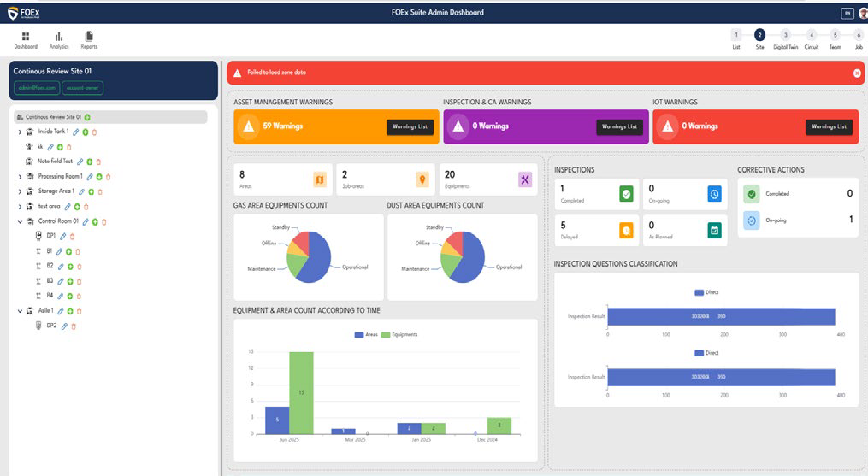Collapse the Aisle 1 node
The height and width of the screenshot is (476, 868).
pos(20,312)
